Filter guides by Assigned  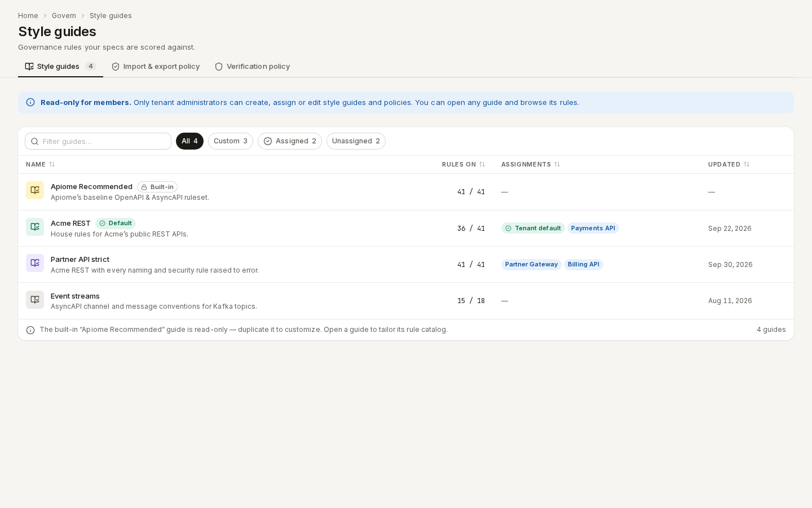tap(290, 141)
